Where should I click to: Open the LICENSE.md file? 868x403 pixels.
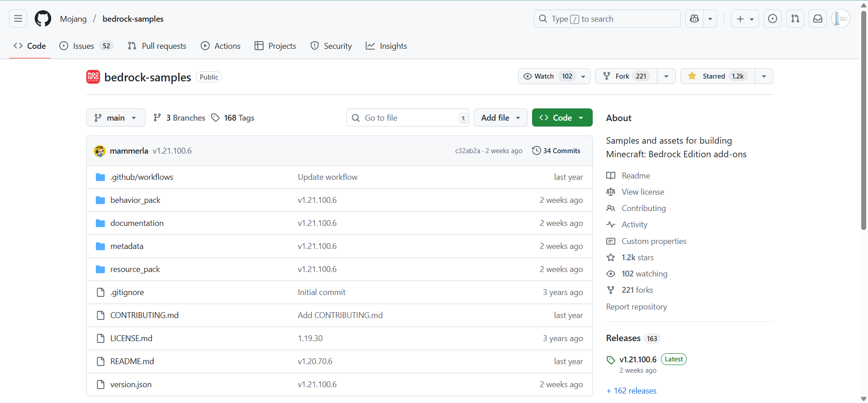[131, 338]
